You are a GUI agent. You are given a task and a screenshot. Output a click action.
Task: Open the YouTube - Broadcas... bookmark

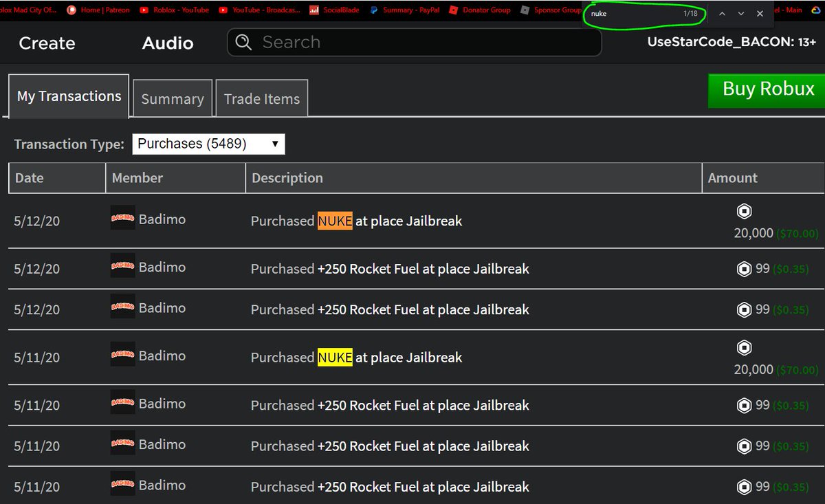click(259, 10)
